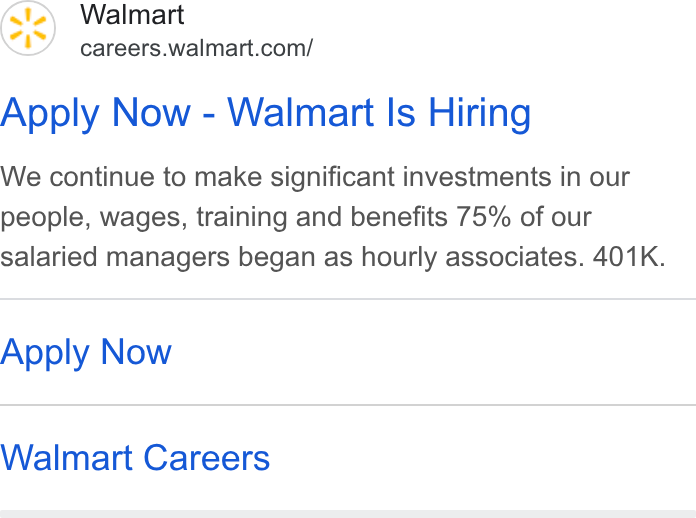The width and height of the screenshot is (696, 518).
Task: Click the careers.walmart.com/ URL text
Action: (197, 48)
